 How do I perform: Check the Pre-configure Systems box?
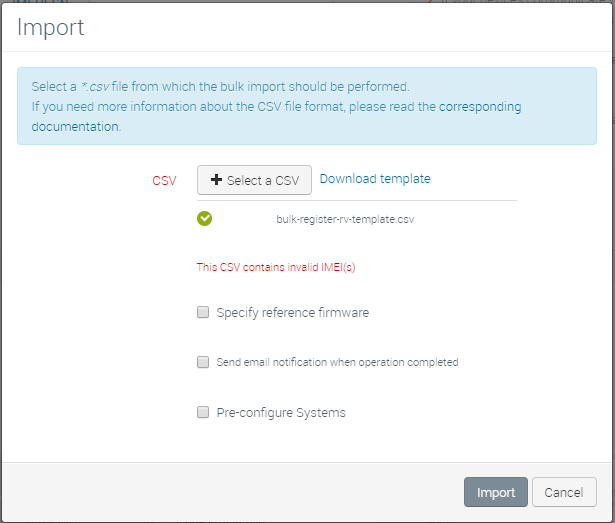(x=203, y=412)
